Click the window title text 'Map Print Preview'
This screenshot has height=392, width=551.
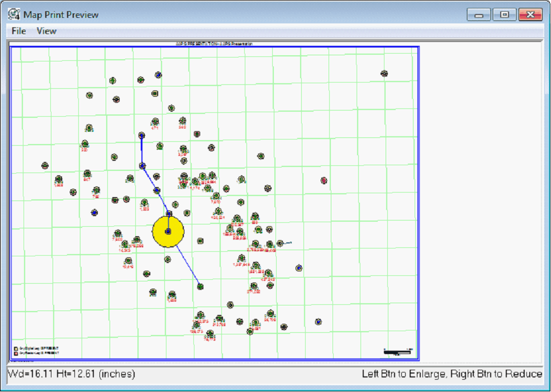pyautogui.click(x=61, y=15)
